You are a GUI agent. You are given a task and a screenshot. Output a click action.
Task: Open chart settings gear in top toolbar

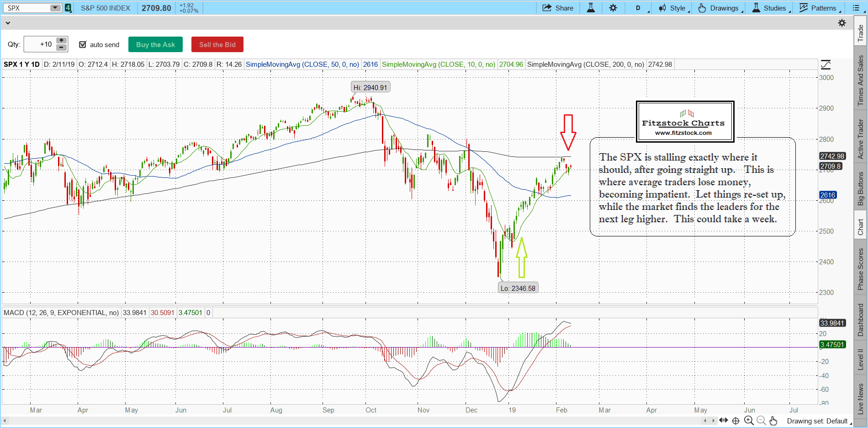click(x=613, y=8)
